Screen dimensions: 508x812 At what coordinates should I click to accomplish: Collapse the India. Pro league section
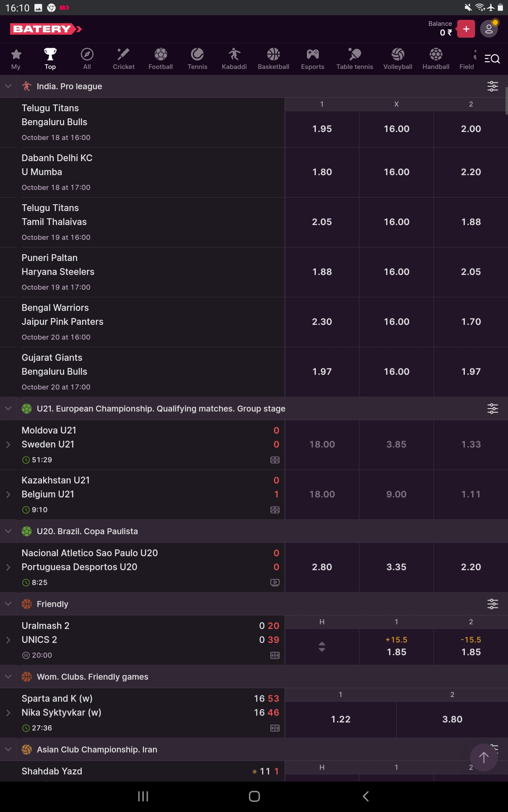point(8,86)
